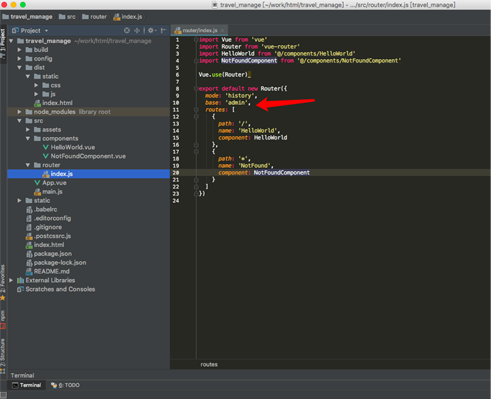The width and height of the screenshot is (491, 399).
Task: Expand the External Libraries node
Action: pos(11,280)
